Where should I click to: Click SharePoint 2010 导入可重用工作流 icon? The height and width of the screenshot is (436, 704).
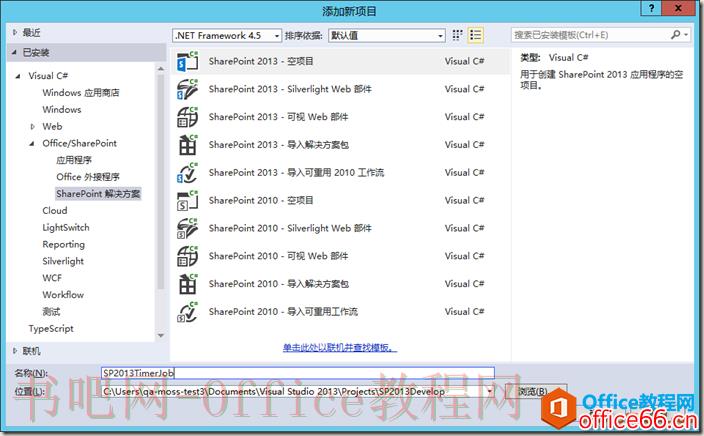point(188,312)
